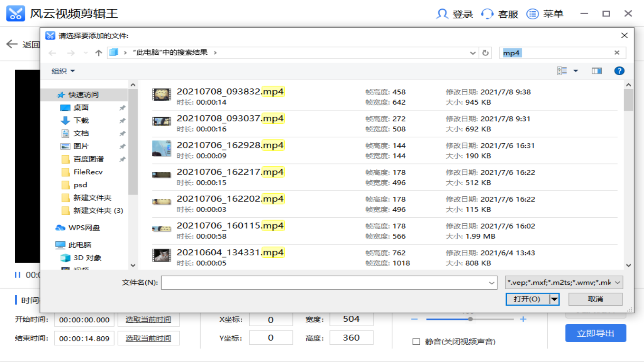Clear the mp4 search box text
This screenshot has width=644, height=362.
pos(617,53)
